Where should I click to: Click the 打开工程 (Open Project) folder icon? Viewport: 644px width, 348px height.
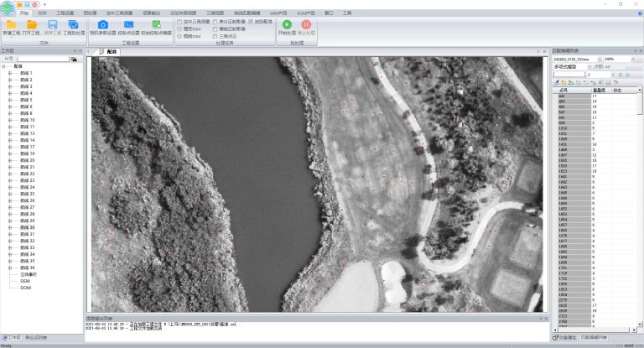[x=32, y=26]
